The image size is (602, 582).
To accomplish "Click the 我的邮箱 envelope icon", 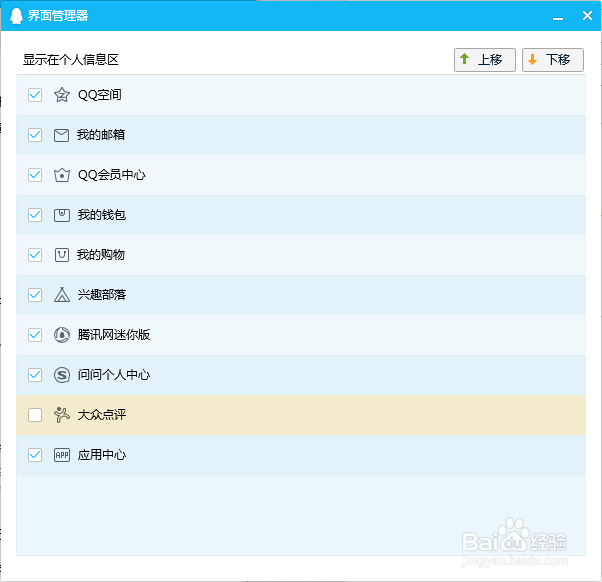I will pyautogui.click(x=61, y=135).
